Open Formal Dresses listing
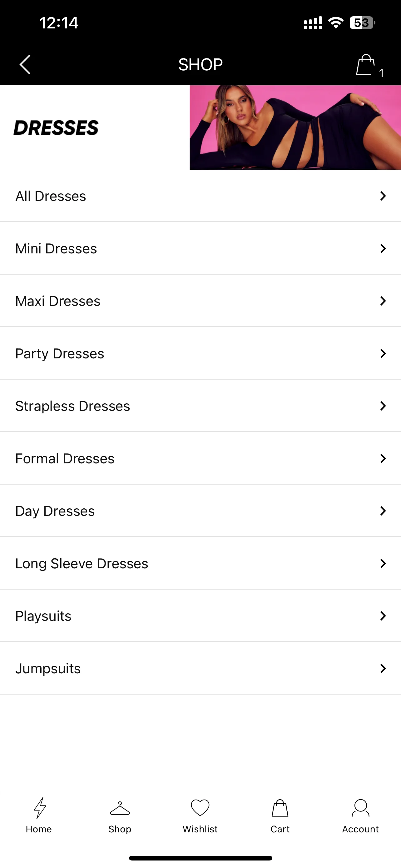This screenshot has width=401, height=868. tap(200, 459)
